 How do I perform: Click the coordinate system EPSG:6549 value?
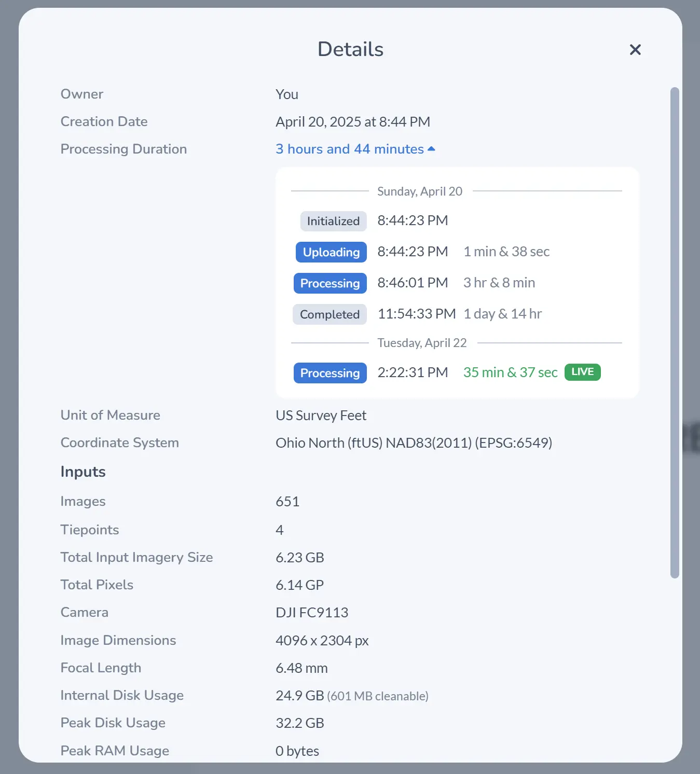click(414, 443)
